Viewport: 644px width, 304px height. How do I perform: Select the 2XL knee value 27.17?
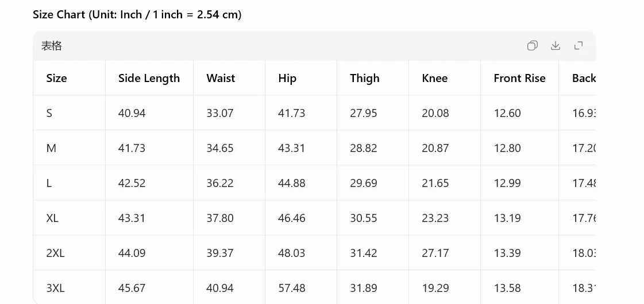tap(435, 253)
